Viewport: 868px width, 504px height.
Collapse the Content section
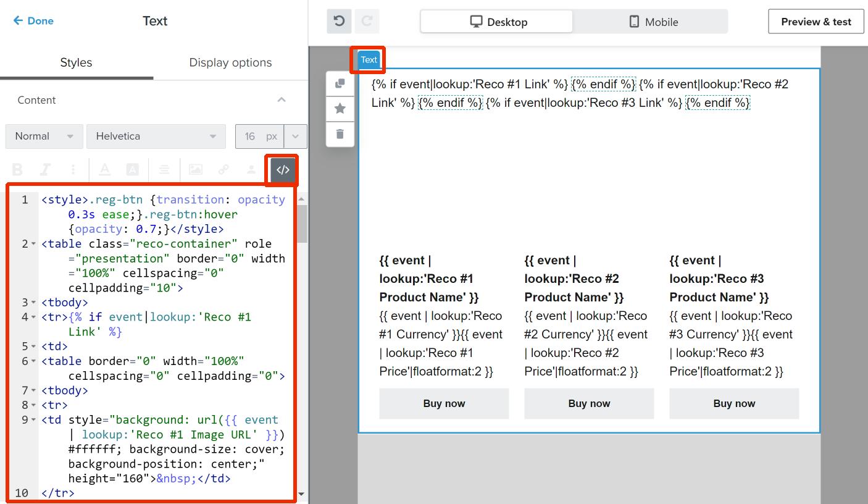(282, 100)
